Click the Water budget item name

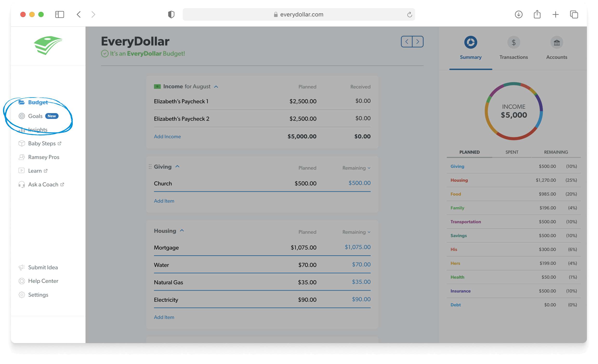161,265
